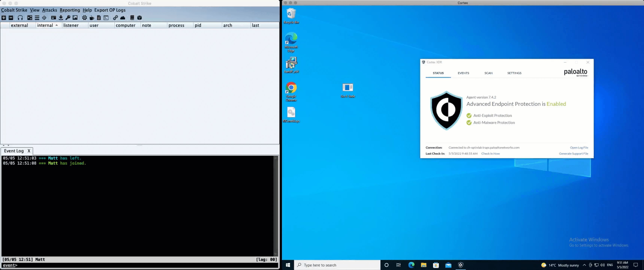The image size is (644, 270).
Task: Click the connect to team server plus icon
Action: point(4,18)
